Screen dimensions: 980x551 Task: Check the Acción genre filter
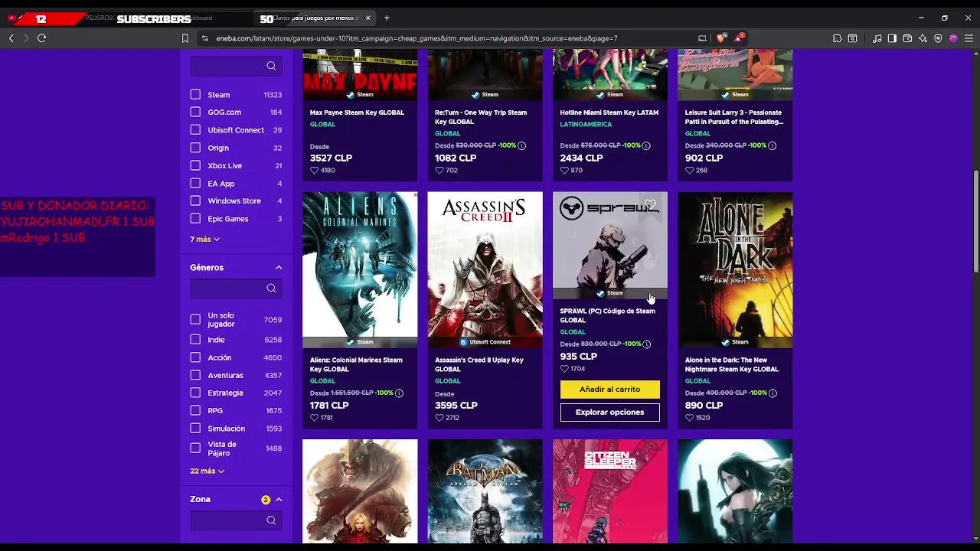pyautogui.click(x=195, y=357)
